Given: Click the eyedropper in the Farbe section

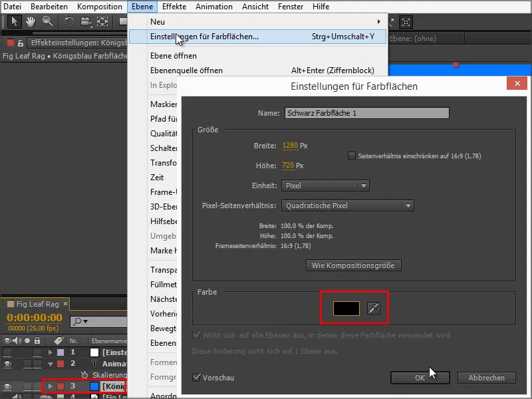Looking at the screenshot, I should pos(374,309).
